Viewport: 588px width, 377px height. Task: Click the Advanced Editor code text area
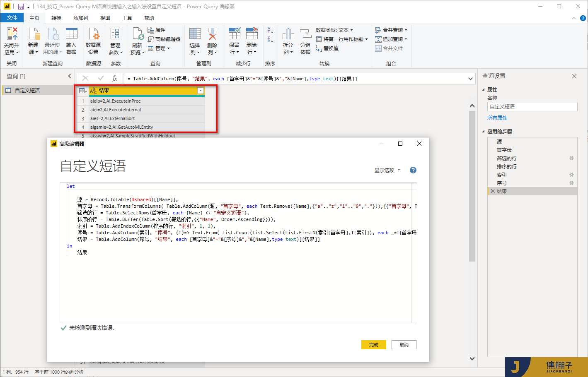238,252
